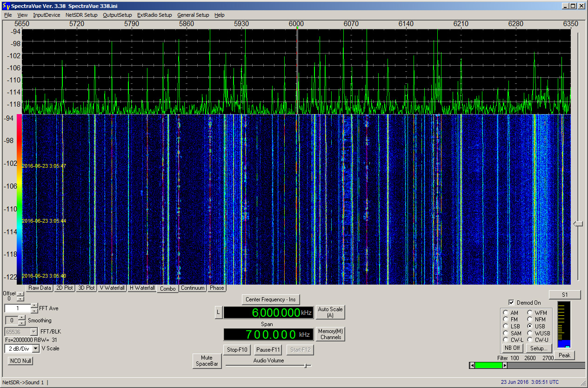Open the File menu
Viewport: 588px width, 388px height.
point(8,15)
